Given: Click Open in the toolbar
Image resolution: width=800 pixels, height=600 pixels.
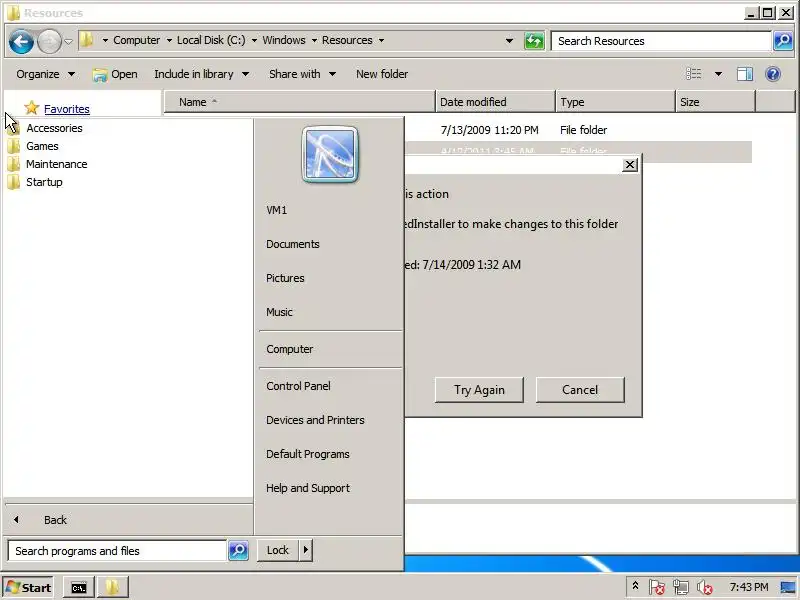Looking at the screenshot, I should click(115, 74).
